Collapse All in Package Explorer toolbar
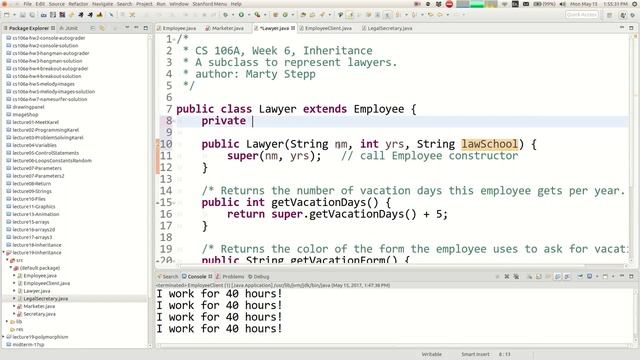Screen dimensions: 640x360 93,28
